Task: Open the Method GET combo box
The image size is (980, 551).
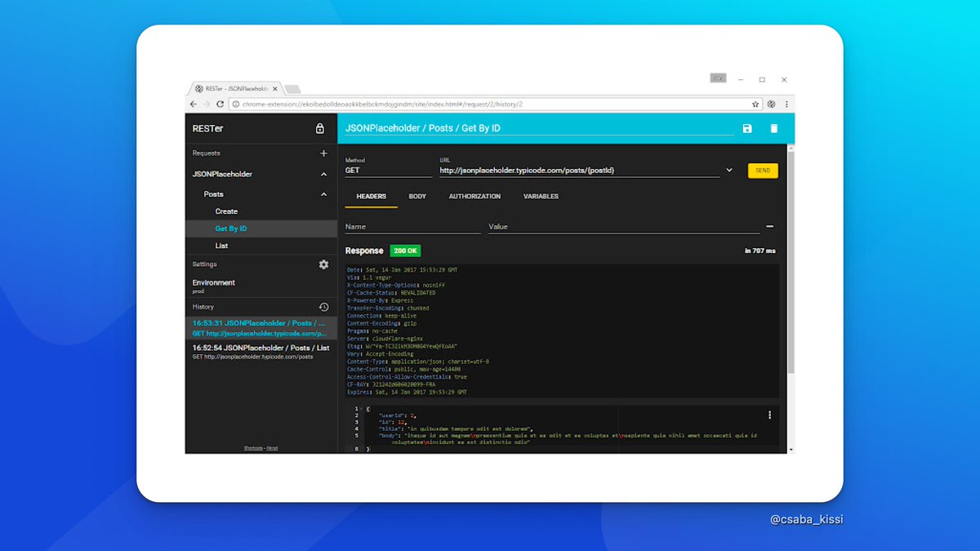Action: tap(389, 171)
